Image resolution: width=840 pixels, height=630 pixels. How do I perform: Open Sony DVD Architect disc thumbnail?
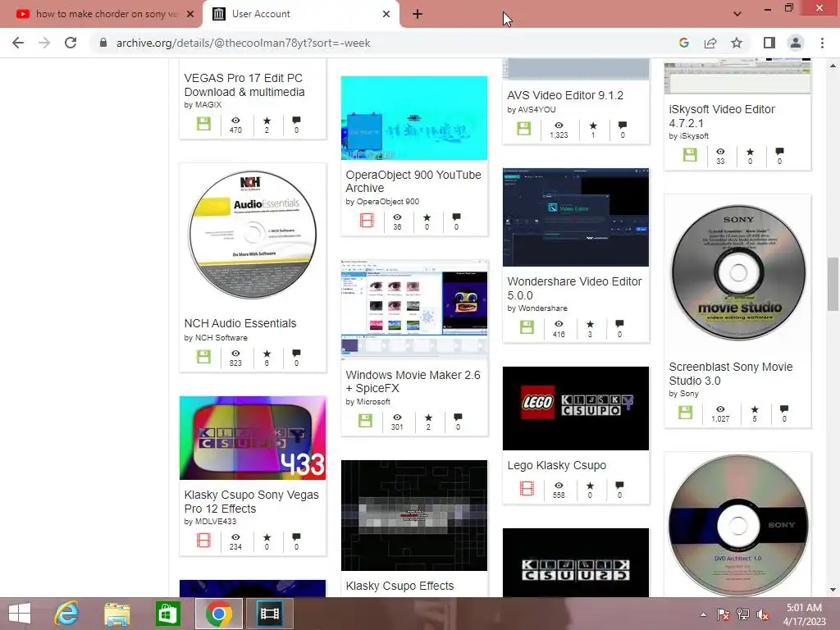[x=738, y=525]
